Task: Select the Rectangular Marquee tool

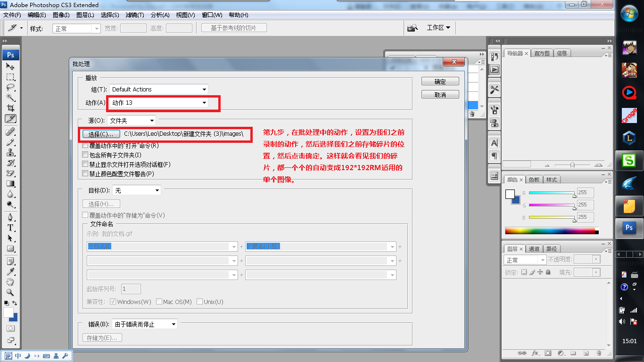Action: point(10,77)
